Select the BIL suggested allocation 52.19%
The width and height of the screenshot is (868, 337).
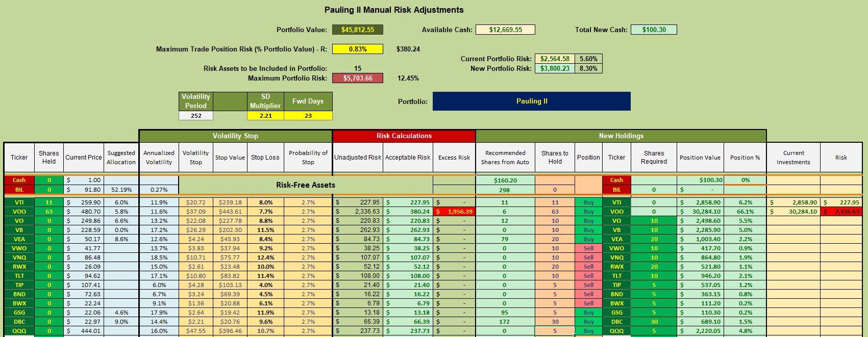[121, 190]
